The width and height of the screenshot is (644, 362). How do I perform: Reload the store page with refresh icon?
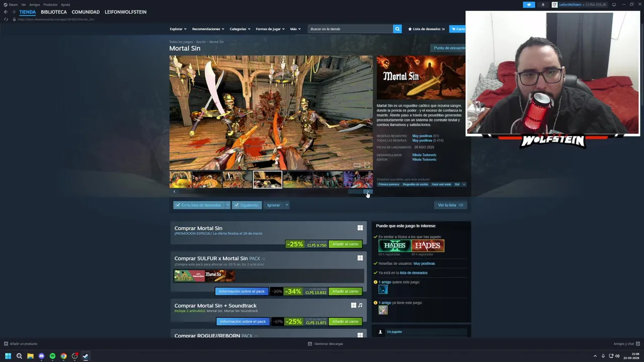click(x=6, y=19)
